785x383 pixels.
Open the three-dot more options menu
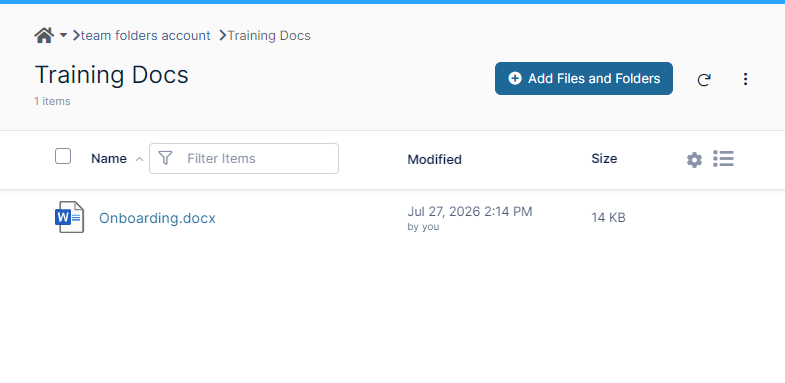(745, 79)
